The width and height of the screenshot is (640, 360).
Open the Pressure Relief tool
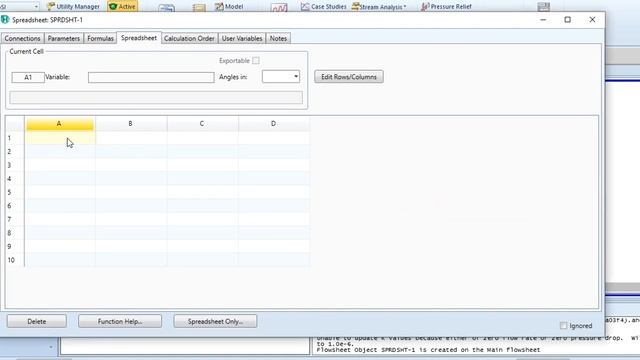(x=446, y=7)
